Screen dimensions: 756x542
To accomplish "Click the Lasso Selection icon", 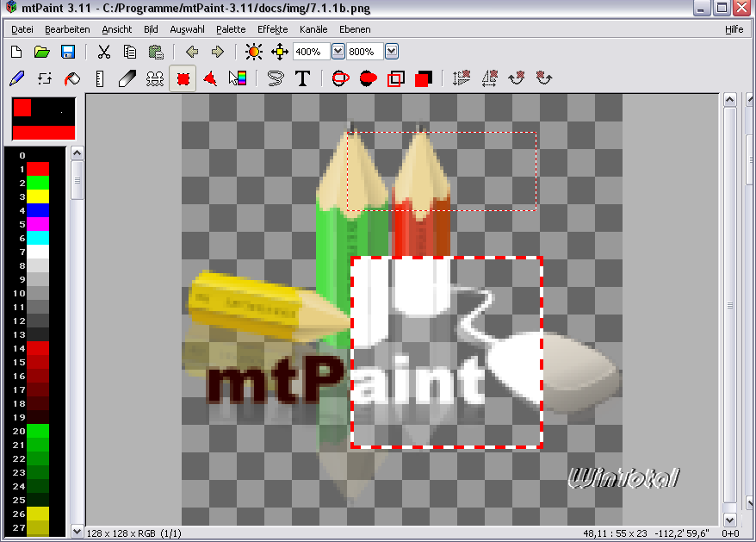I will pos(276,78).
